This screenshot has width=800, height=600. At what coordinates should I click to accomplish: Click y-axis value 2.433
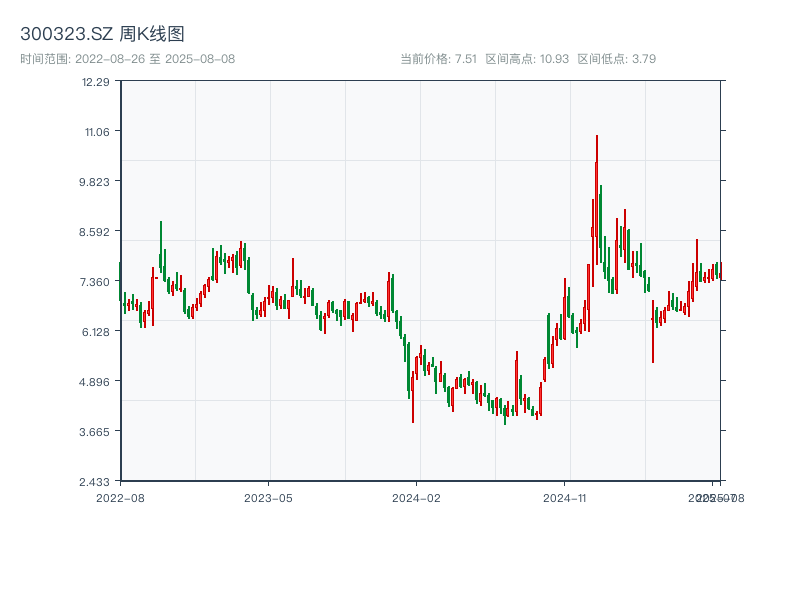pyautogui.click(x=94, y=482)
